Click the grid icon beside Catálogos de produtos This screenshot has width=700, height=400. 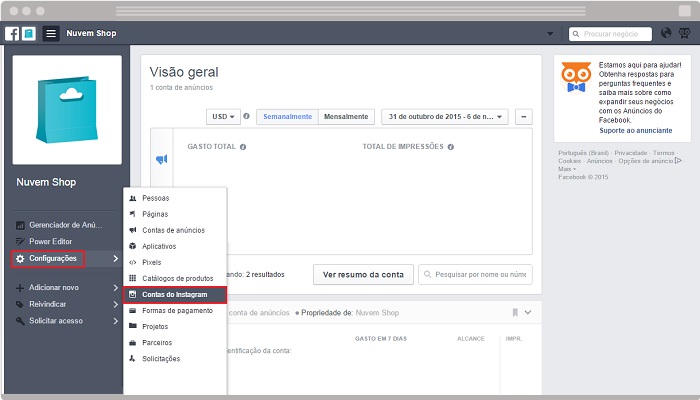(x=133, y=278)
